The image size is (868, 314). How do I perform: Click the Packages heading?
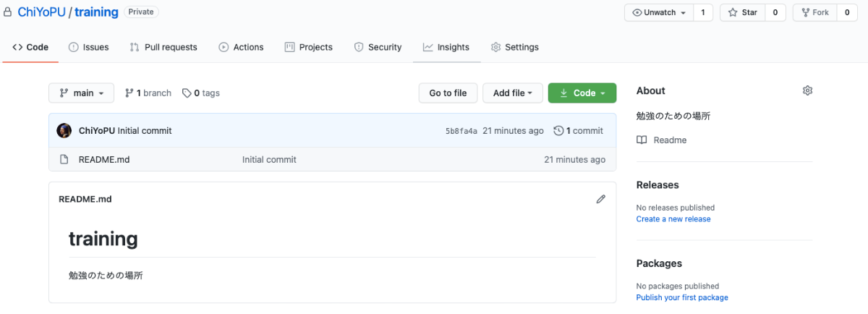659,263
